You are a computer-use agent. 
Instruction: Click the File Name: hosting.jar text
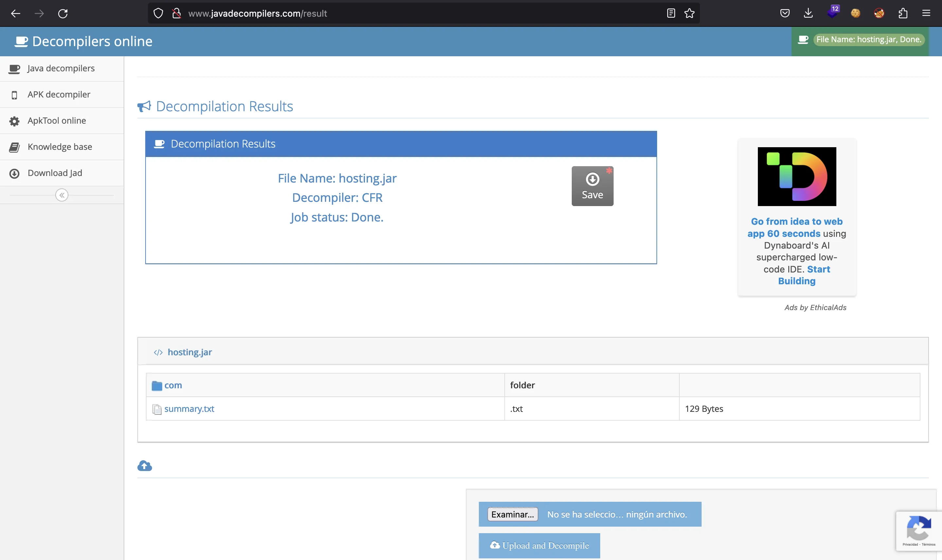click(337, 178)
